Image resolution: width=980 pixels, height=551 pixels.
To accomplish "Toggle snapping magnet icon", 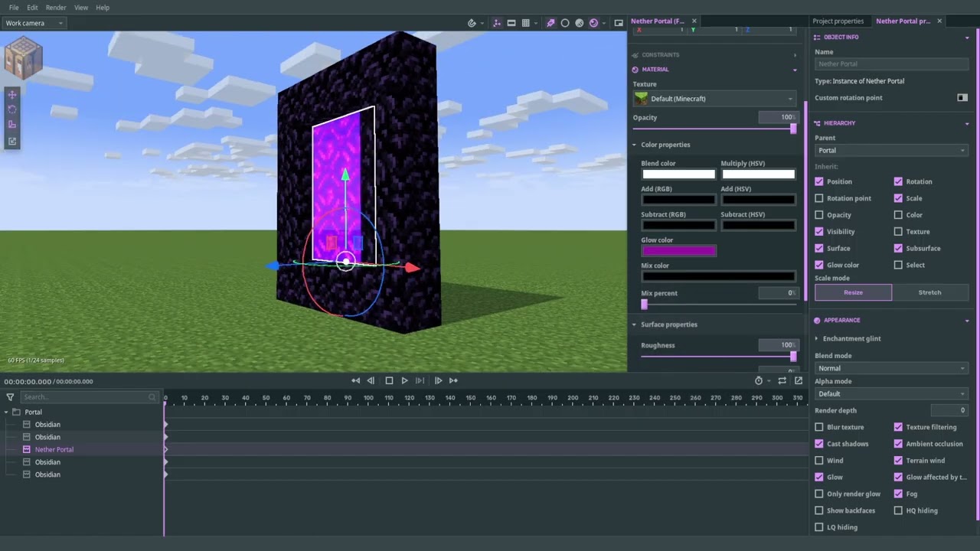I will pos(472,23).
